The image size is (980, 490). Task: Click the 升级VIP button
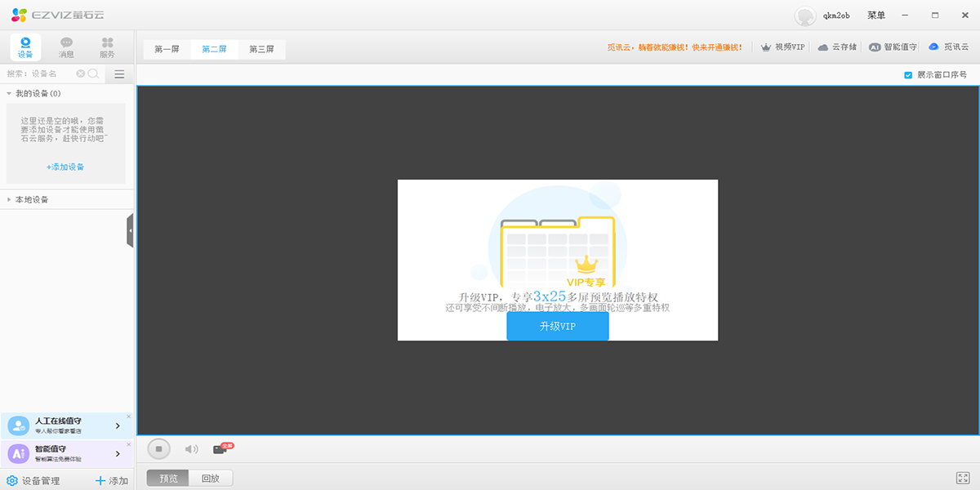click(558, 325)
